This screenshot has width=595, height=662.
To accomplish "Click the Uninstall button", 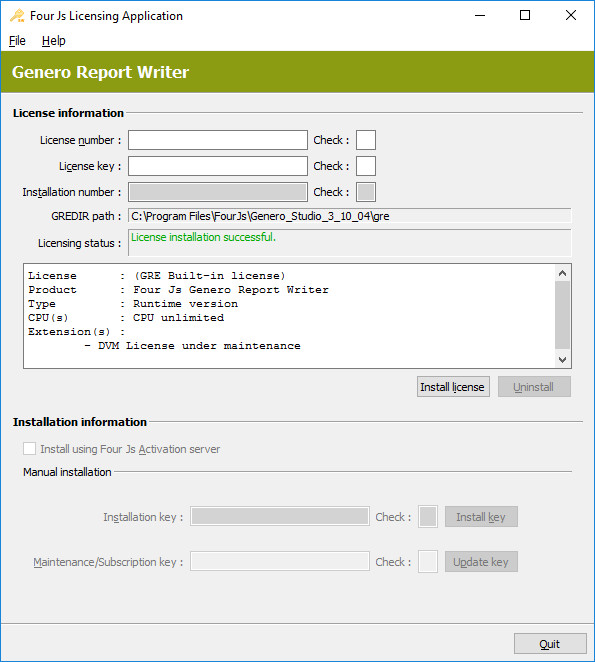I will (x=534, y=387).
